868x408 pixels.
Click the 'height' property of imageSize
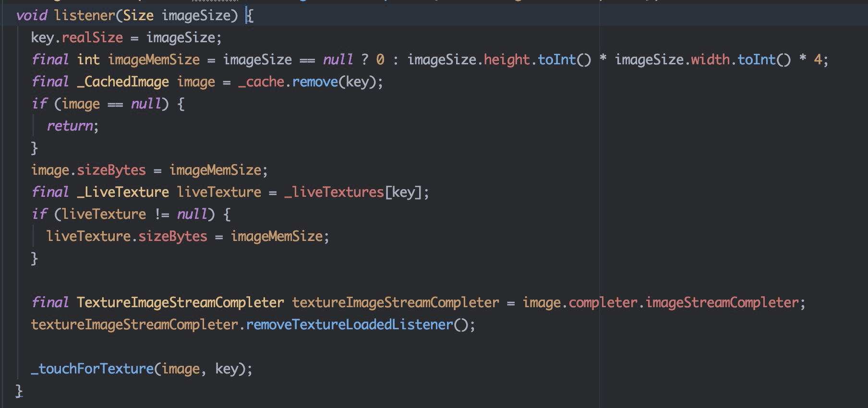[507, 60]
